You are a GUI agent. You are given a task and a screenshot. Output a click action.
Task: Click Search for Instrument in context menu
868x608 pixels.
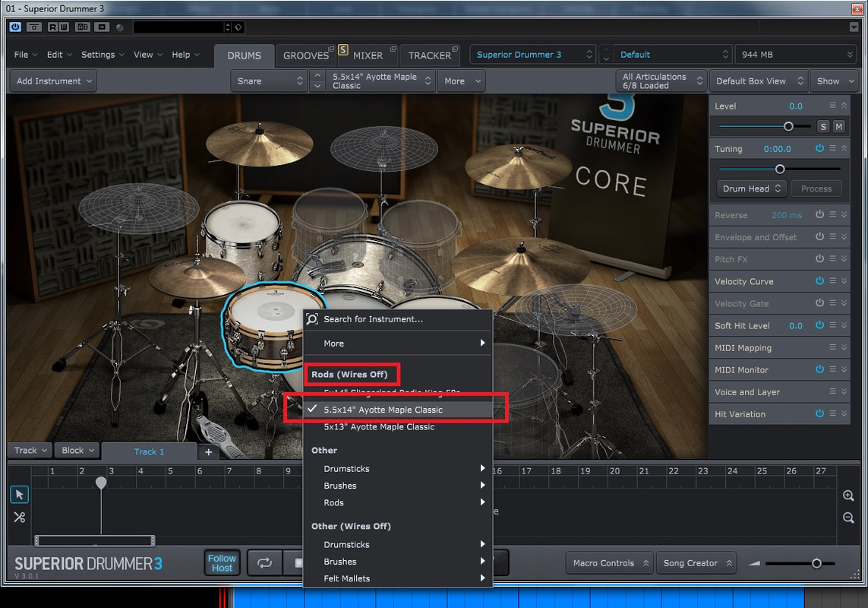tap(398, 319)
